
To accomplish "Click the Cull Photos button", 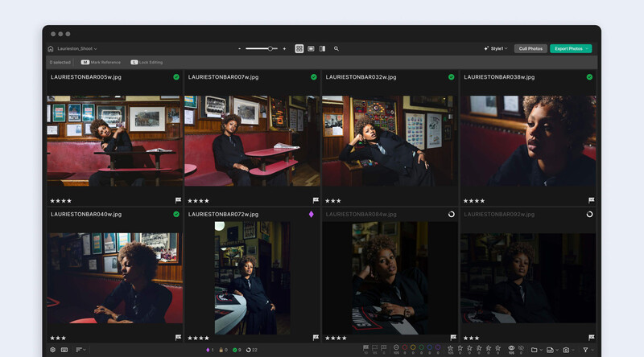I will [x=530, y=48].
